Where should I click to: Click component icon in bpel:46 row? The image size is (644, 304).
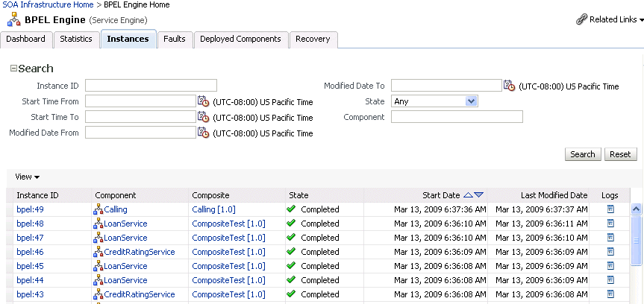(x=99, y=252)
